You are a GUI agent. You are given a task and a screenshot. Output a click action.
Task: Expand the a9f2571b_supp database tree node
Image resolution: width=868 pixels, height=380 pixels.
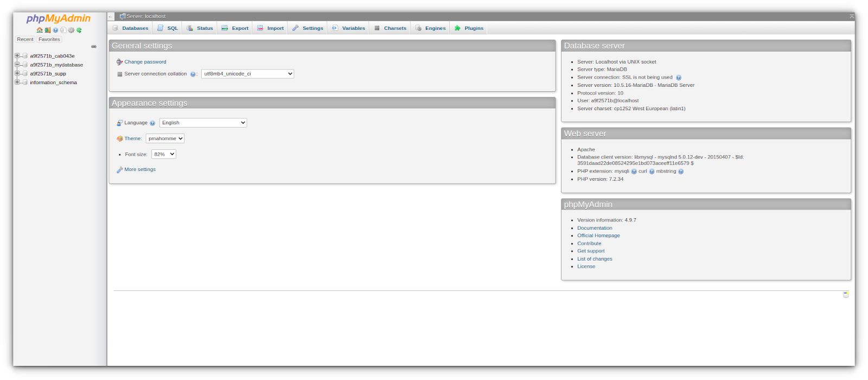[x=17, y=73]
